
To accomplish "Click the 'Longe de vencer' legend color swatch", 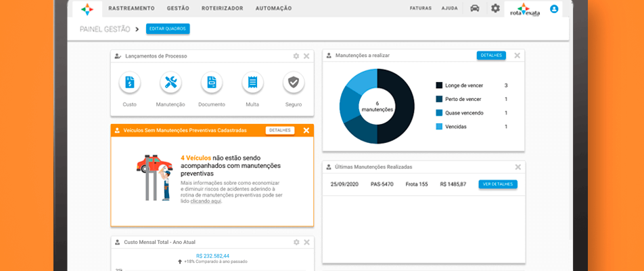I will pos(439,85).
